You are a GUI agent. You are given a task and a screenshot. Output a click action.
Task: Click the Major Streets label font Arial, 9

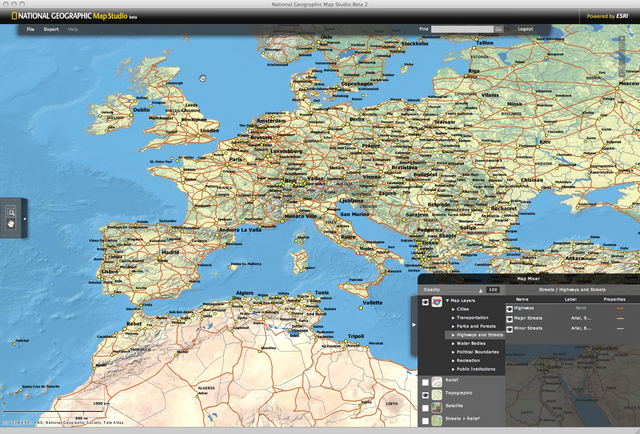(581, 318)
